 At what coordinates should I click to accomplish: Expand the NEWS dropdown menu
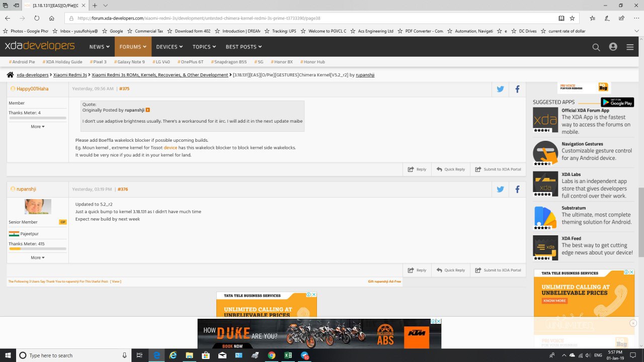click(100, 47)
